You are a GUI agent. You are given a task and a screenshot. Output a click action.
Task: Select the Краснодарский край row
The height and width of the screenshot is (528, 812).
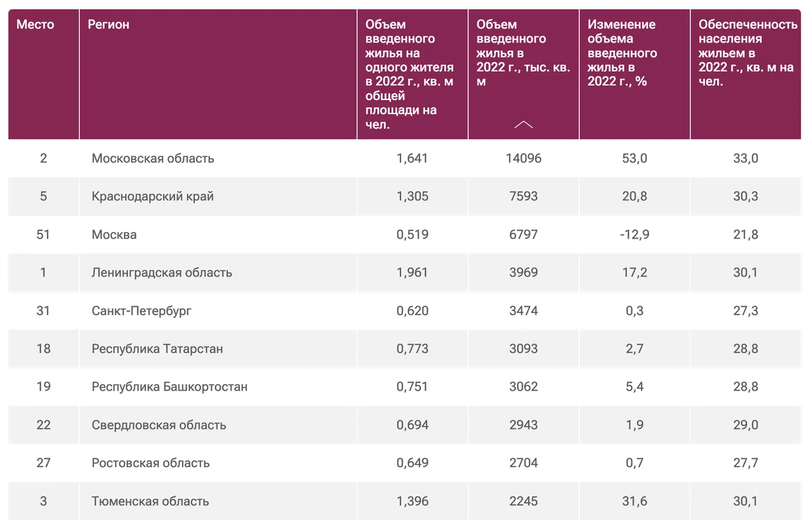[406, 197]
